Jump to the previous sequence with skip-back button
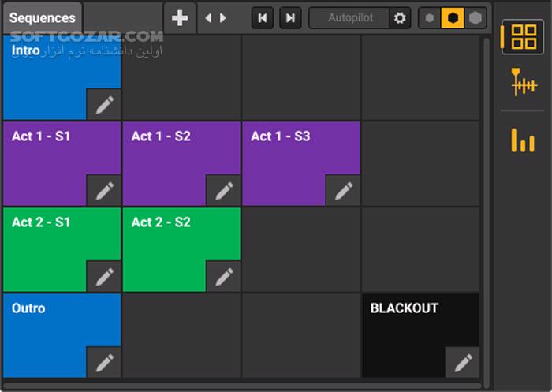 (263, 17)
